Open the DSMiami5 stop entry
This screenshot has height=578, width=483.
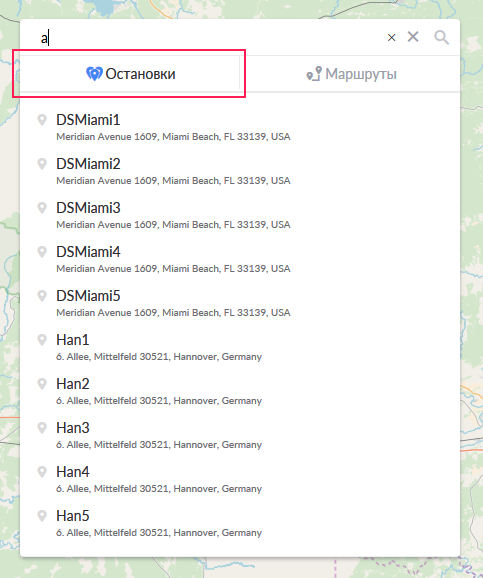240,304
